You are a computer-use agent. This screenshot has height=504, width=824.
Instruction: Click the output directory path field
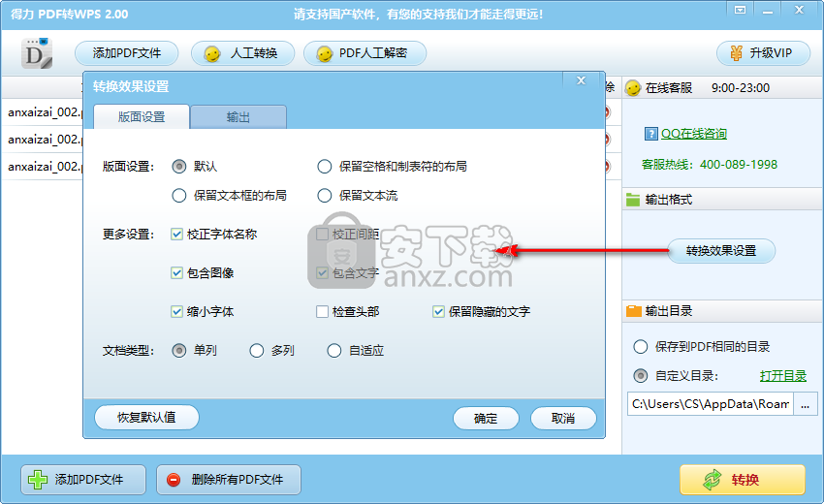[x=710, y=403]
